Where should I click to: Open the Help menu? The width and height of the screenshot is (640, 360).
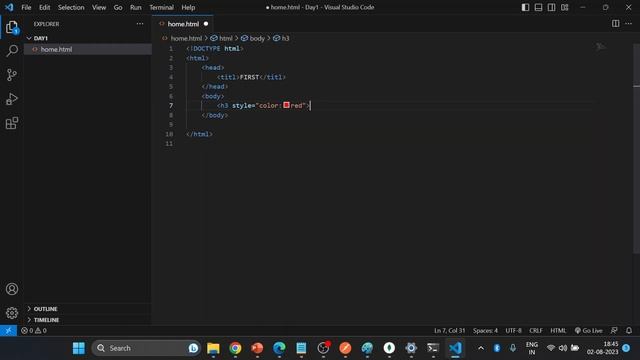coord(188,7)
